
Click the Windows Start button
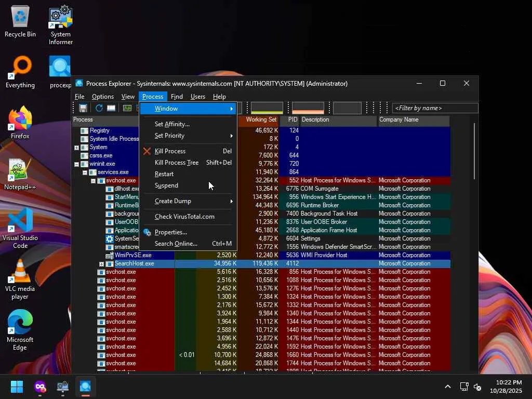tap(17, 387)
